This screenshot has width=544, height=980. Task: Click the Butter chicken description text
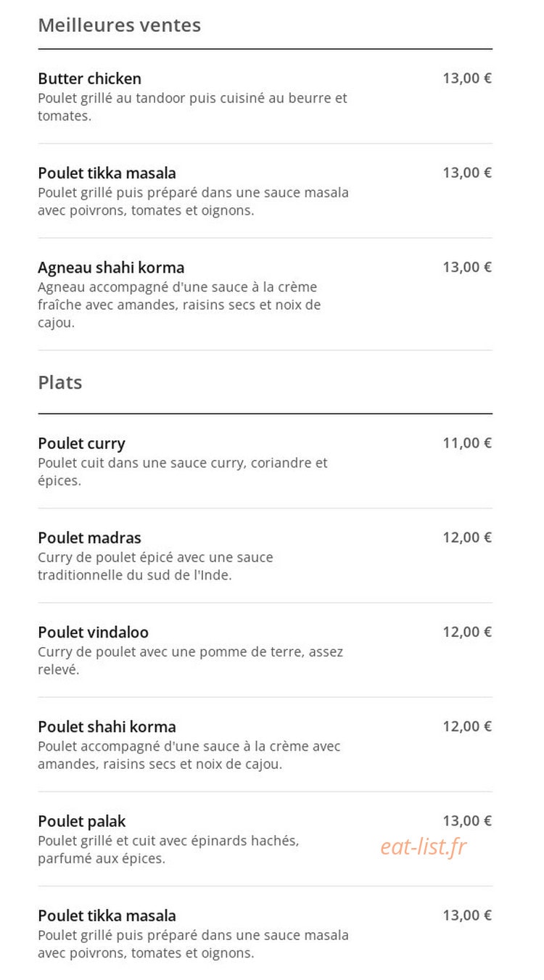click(x=192, y=107)
